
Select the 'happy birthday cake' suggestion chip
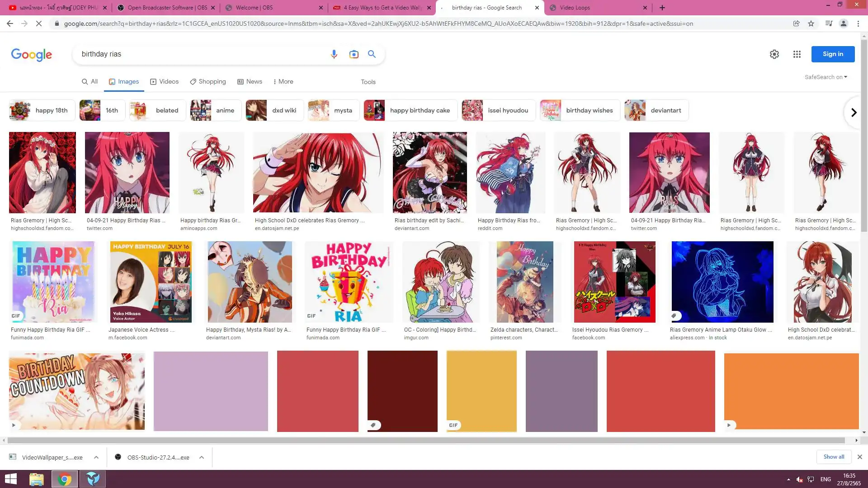click(x=410, y=111)
